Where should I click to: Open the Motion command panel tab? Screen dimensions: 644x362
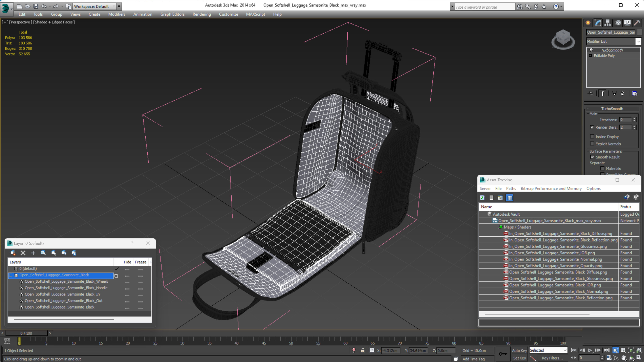[x=618, y=23]
